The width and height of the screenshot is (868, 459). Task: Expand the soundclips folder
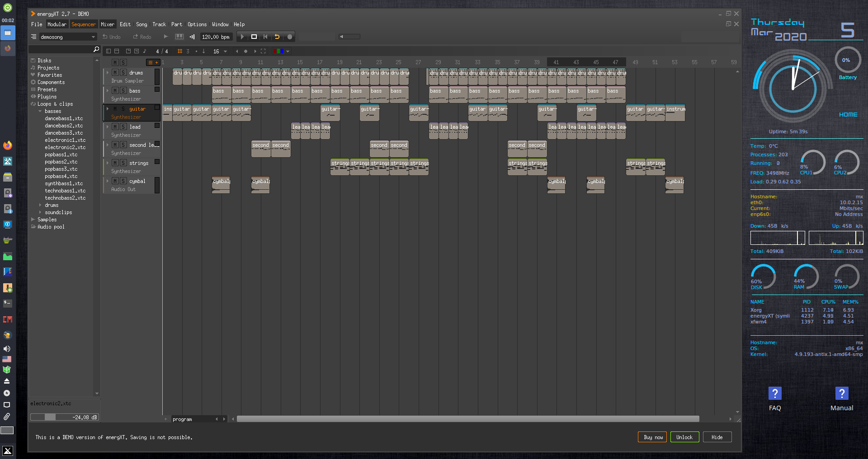click(x=40, y=212)
